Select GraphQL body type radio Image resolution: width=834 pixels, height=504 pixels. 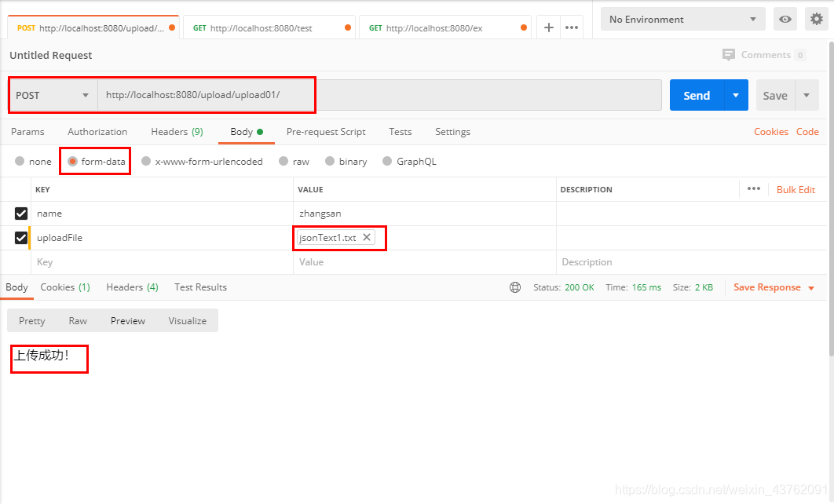(x=387, y=161)
